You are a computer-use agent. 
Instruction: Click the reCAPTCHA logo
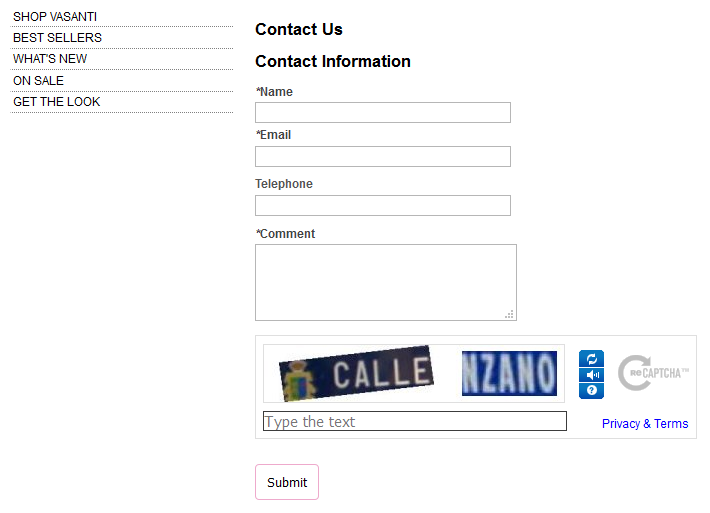[x=653, y=373]
